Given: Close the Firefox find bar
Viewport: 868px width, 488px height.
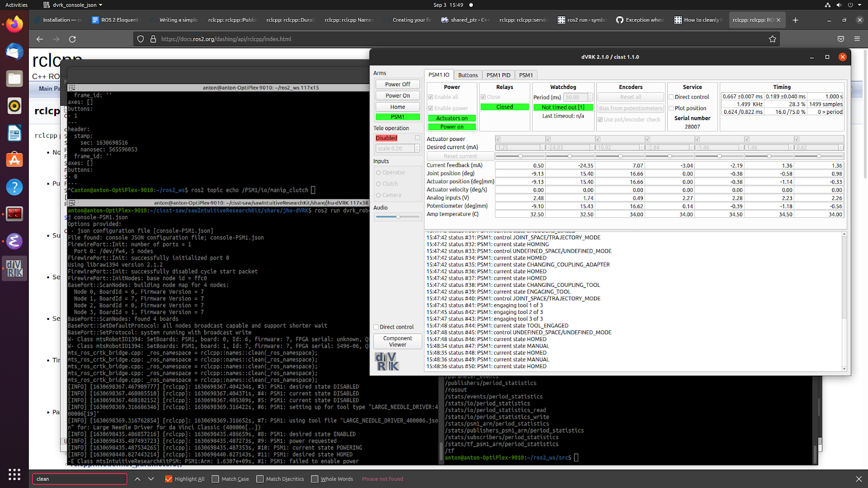Looking at the screenshot, I should tap(859, 479).
